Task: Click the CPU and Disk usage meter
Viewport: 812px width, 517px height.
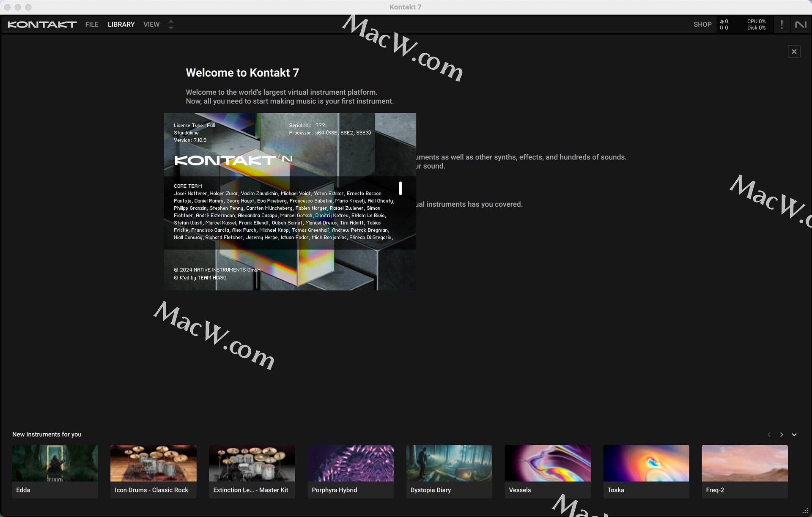Action: 756,25
